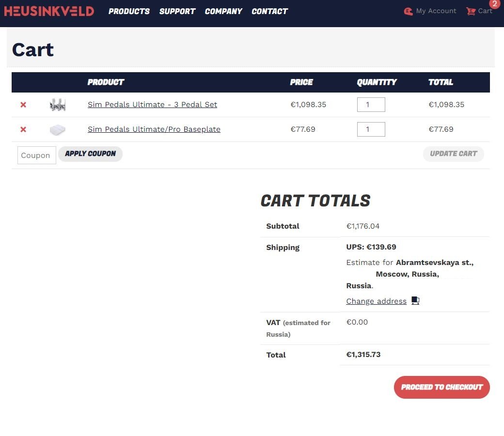Click the 3 Pedal Set quantity box
The image size is (504, 436).
[x=371, y=105]
